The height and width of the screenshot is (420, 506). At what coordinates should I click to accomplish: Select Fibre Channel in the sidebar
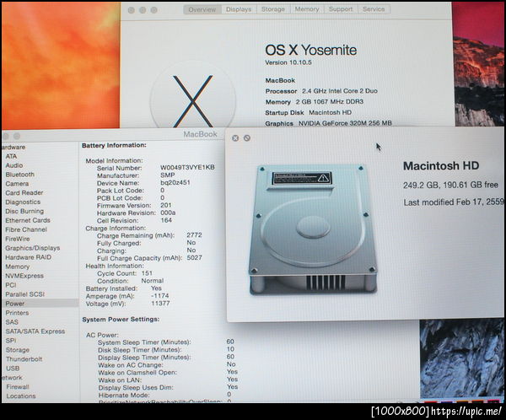tap(26, 229)
